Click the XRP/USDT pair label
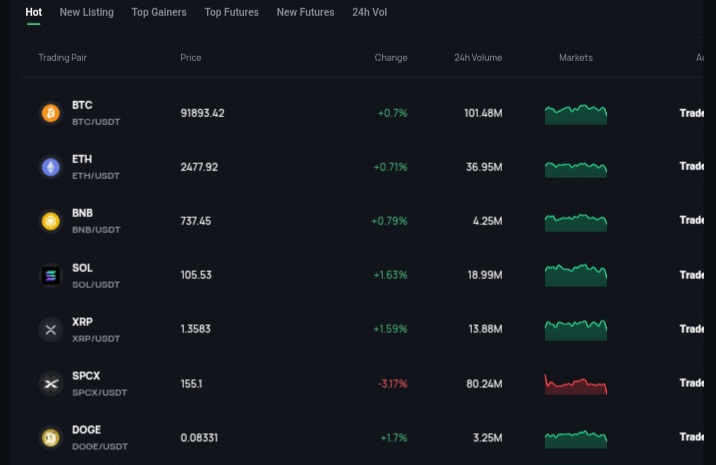 click(96, 338)
